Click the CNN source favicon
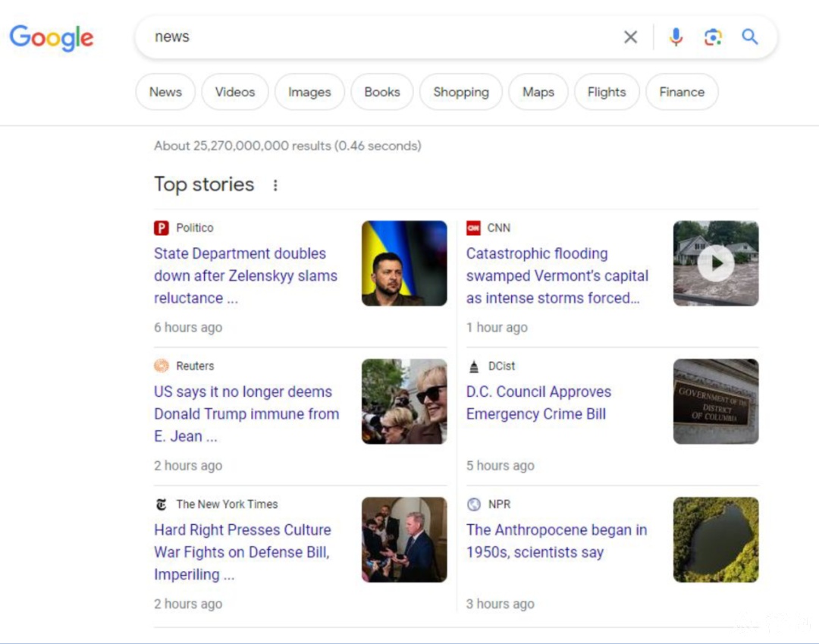The height and width of the screenshot is (644, 819). click(x=473, y=228)
